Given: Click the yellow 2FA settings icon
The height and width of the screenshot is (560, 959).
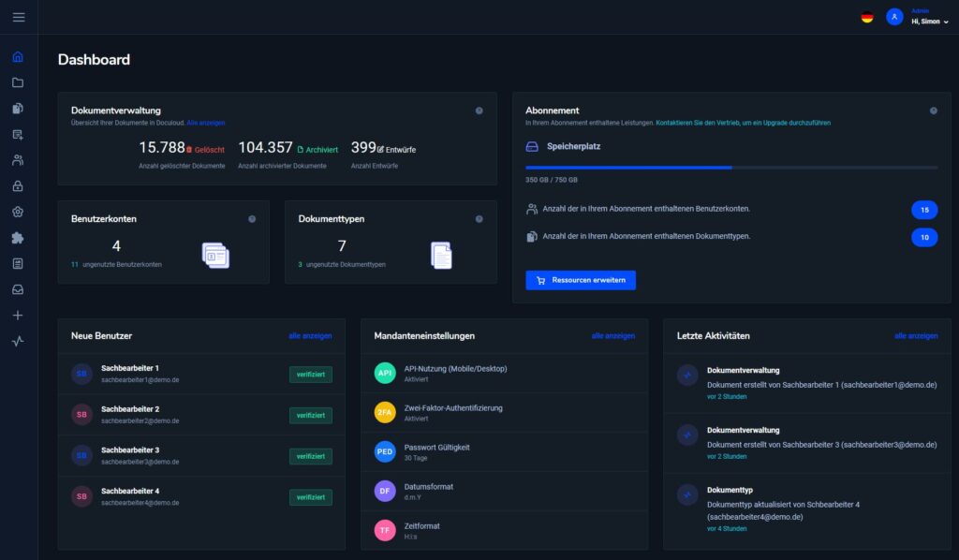Looking at the screenshot, I should click(385, 412).
